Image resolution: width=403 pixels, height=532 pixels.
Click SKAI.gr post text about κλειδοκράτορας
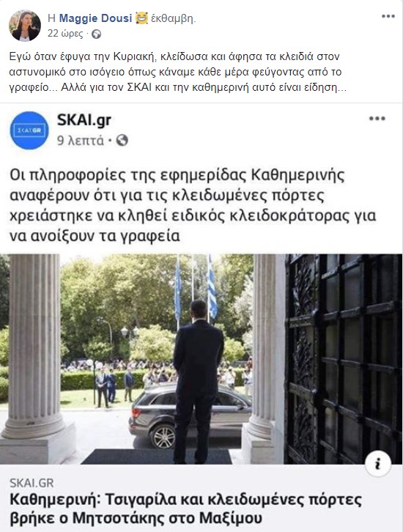pos(193,205)
